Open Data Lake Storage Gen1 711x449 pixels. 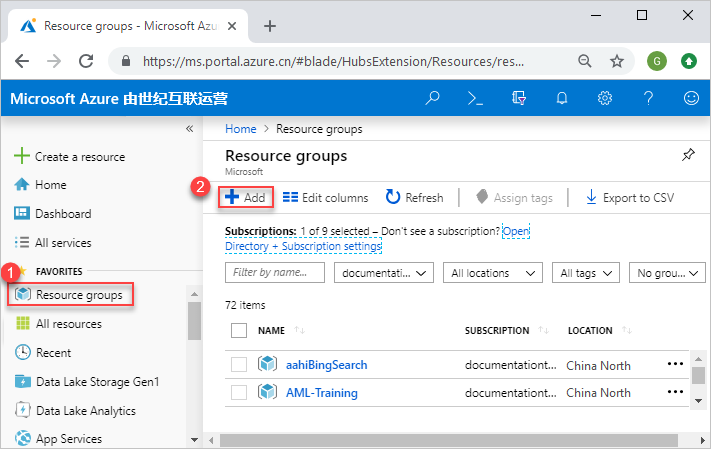87,382
